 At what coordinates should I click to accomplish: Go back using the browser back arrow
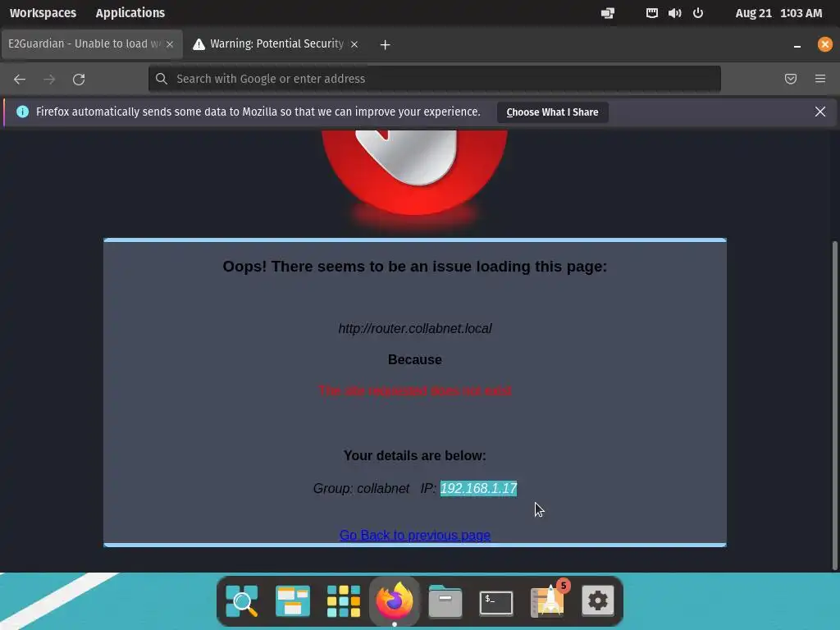(x=20, y=80)
